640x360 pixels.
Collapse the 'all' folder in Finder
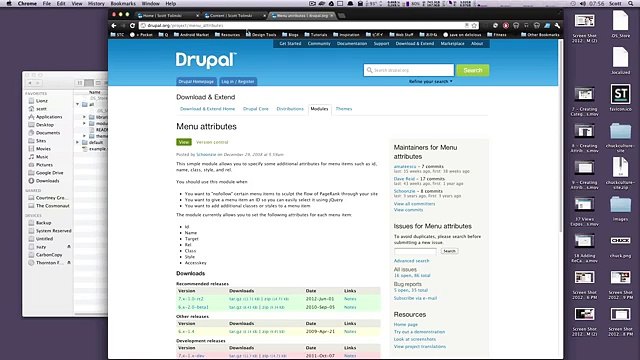[x=78, y=104]
